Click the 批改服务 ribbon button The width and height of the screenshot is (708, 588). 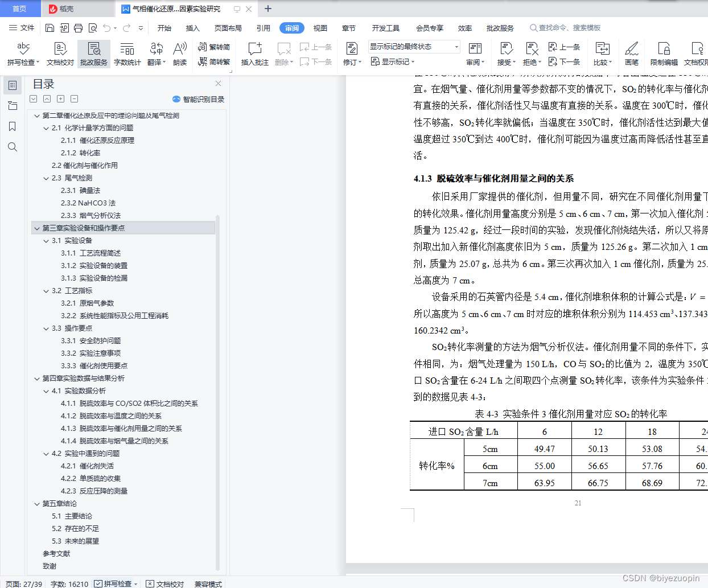coord(94,54)
